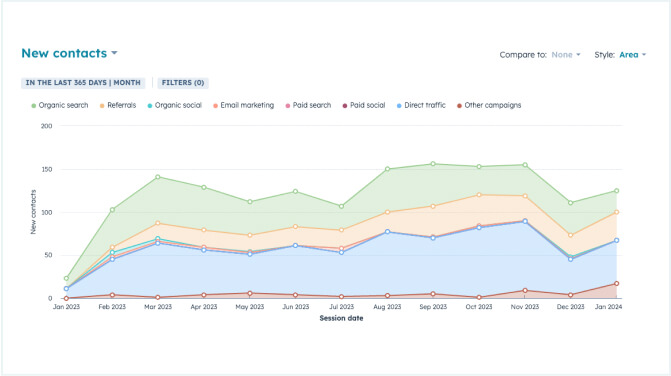The image size is (671, 376).
Task: Select the Other campaigns point for Jan 2024
Action: click(x=617, y=284)
